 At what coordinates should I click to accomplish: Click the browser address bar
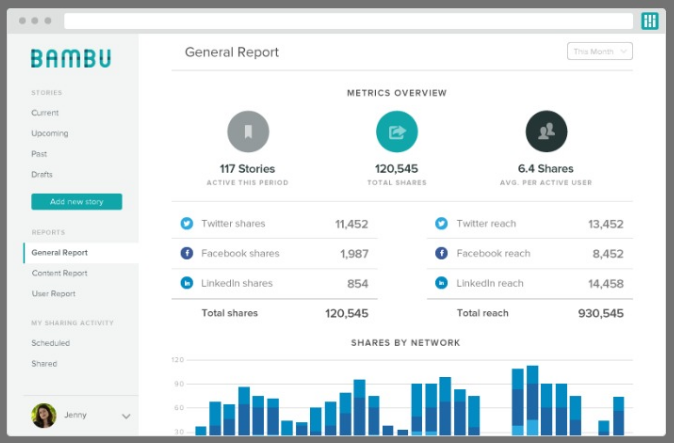coord(348,21)
